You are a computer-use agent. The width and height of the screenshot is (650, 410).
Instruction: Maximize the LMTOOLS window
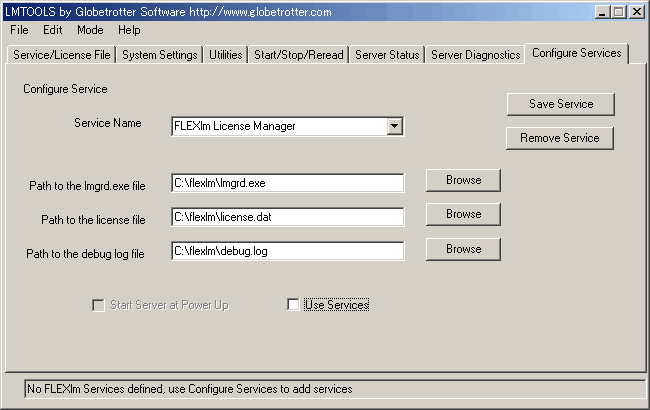pyautogui.click(x=618, y=12)
